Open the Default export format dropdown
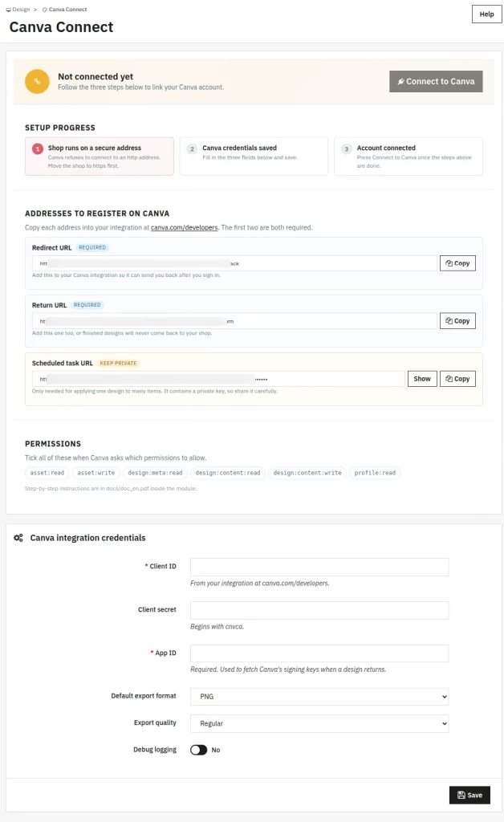 tap(319, 697)
